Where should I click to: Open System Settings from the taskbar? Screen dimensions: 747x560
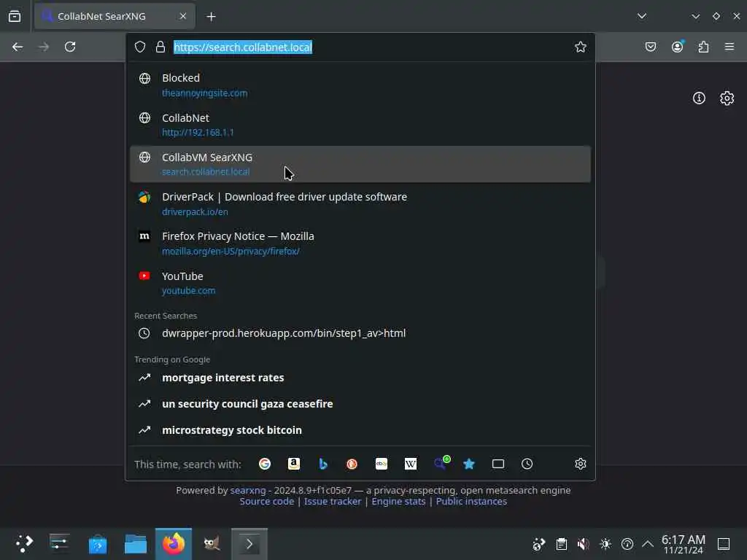[x=60, y=544]
